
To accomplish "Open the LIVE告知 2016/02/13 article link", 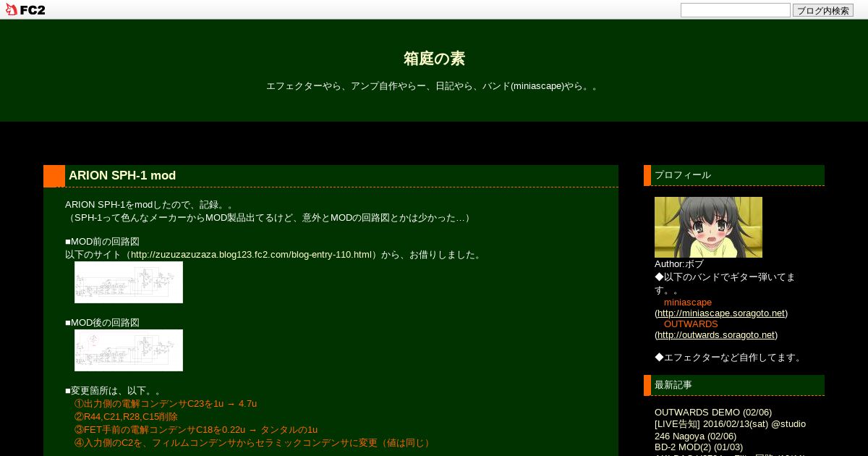I will pyautogui.click(x=730, y=430).
